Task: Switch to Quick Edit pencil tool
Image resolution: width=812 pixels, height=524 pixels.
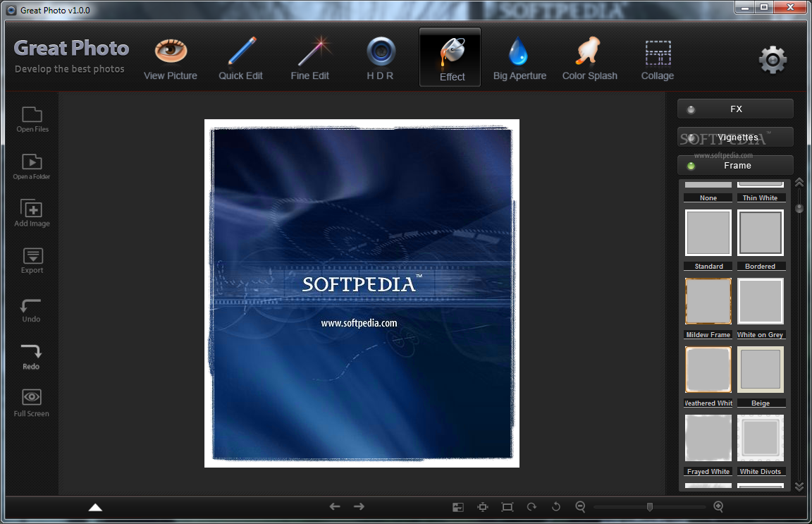Action: click(x=241, y=59)
